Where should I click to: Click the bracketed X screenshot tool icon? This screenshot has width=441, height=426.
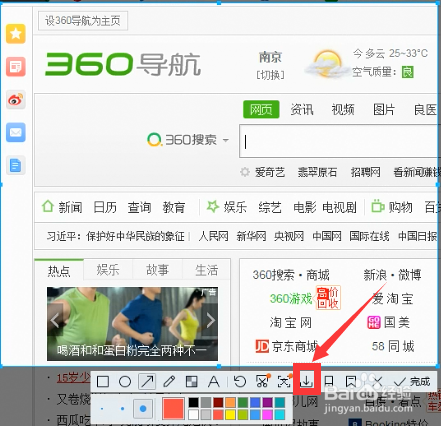pyautogui.click(x=284, y=381)
